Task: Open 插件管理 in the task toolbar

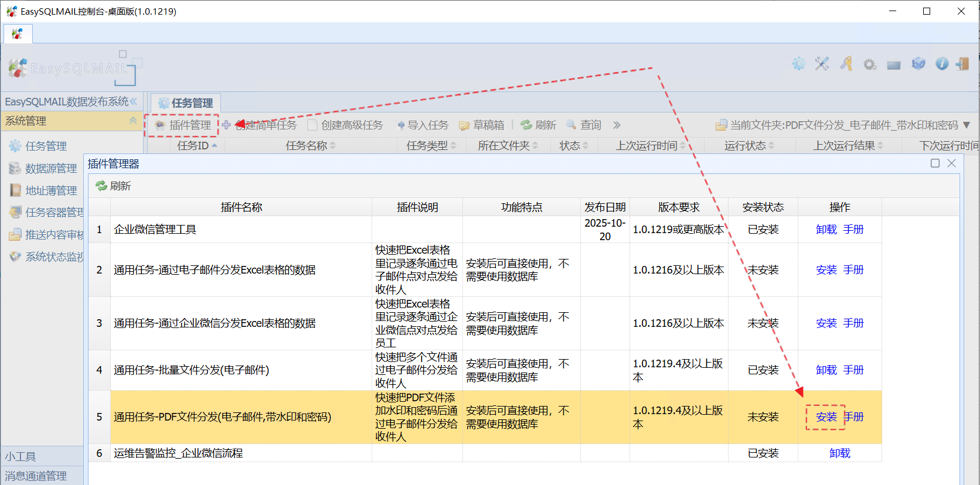Action: click(183, 125)
